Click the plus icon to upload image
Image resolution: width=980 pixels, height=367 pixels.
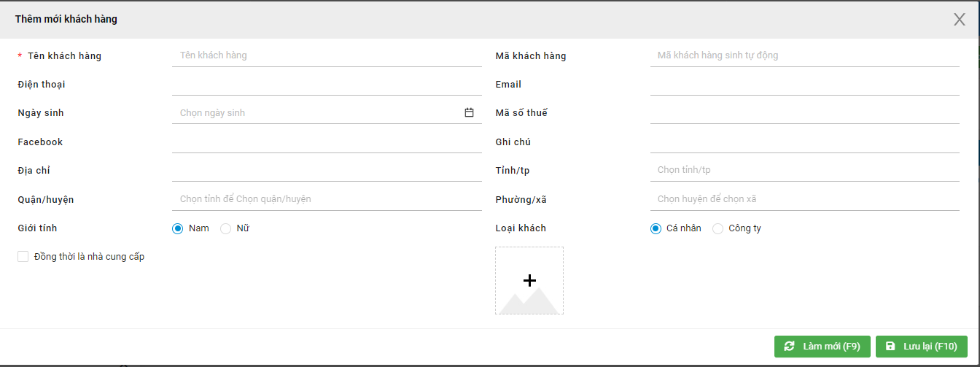pyautogui.click(x=529, y=280)
